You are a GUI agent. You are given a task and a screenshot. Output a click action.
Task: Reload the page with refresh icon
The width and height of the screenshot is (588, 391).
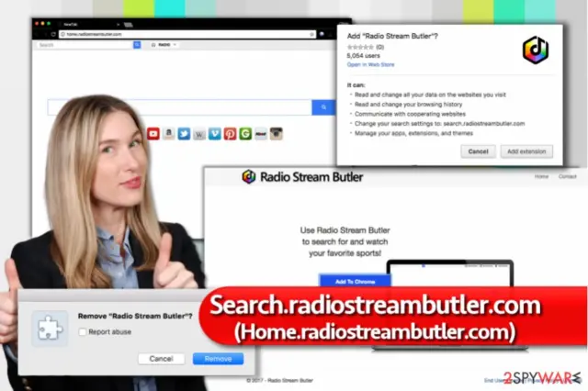click(53, 34)
